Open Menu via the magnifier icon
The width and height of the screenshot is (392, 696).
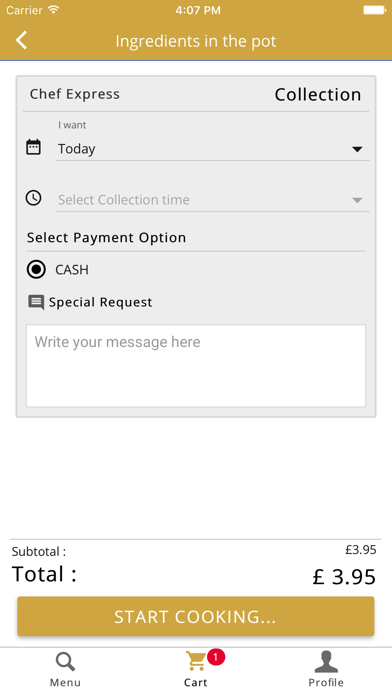(x=65, y=662)
